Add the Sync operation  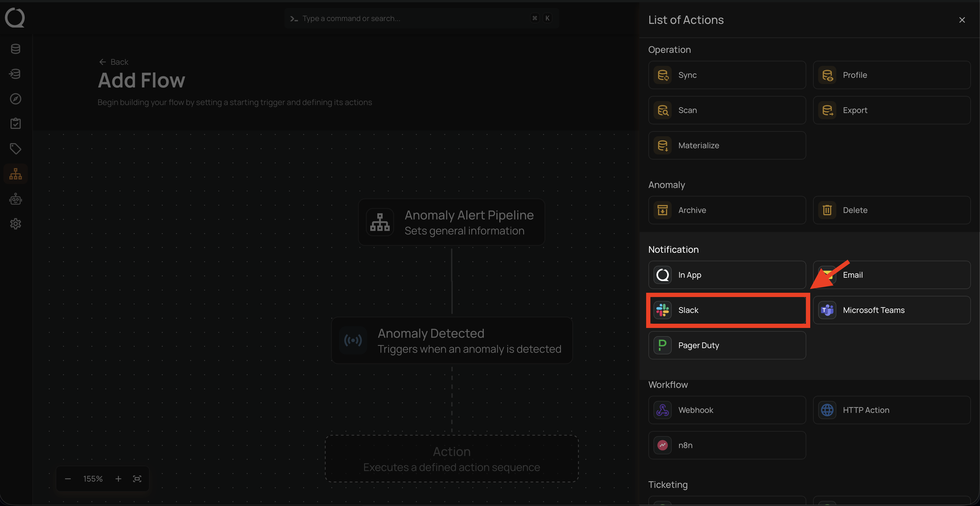[x=727, y=75]
